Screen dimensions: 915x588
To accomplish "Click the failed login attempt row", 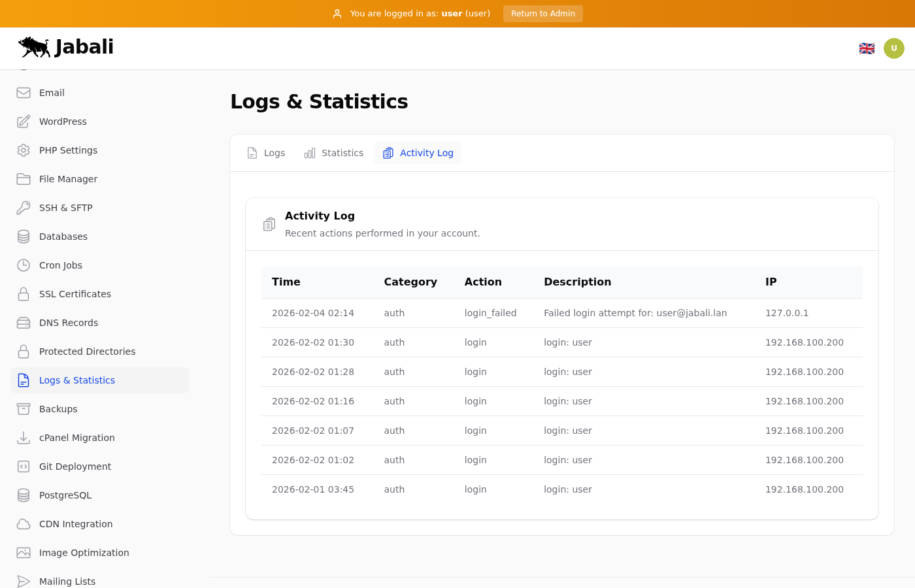I will (561, 313).
